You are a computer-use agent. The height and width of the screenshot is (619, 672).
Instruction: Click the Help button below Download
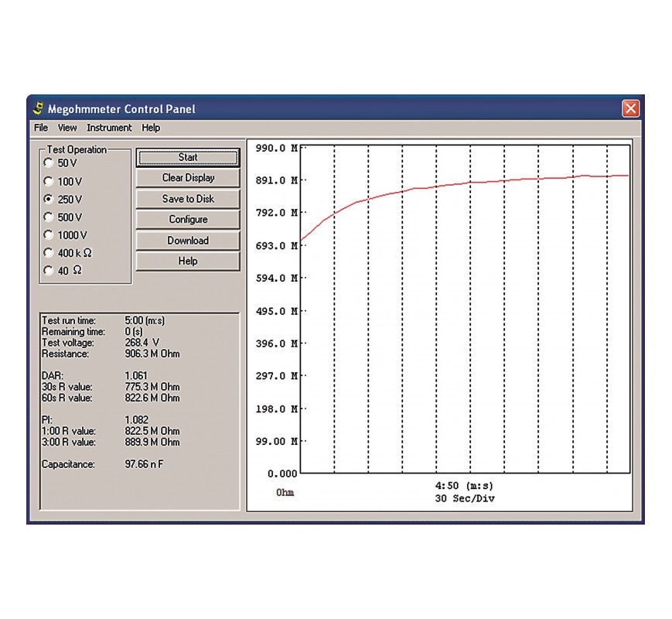pyautogui.click(x=188, y=262)
